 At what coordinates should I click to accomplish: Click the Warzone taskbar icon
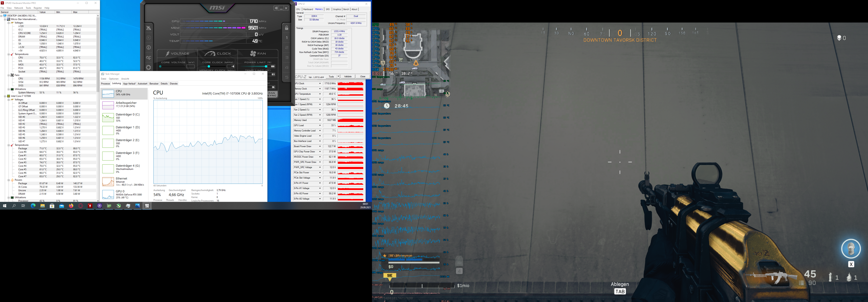(147, 206)
